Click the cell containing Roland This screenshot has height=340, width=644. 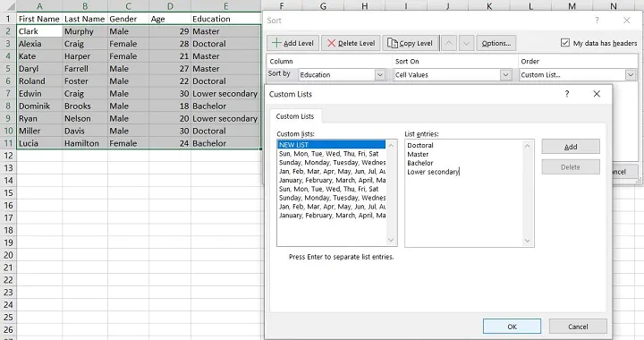[x=39, y=81]
